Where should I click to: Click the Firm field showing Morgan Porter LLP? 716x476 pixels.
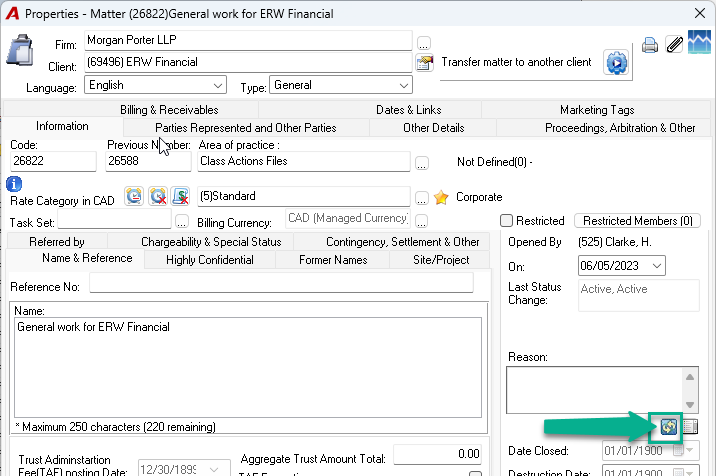(x=248, y=40)
